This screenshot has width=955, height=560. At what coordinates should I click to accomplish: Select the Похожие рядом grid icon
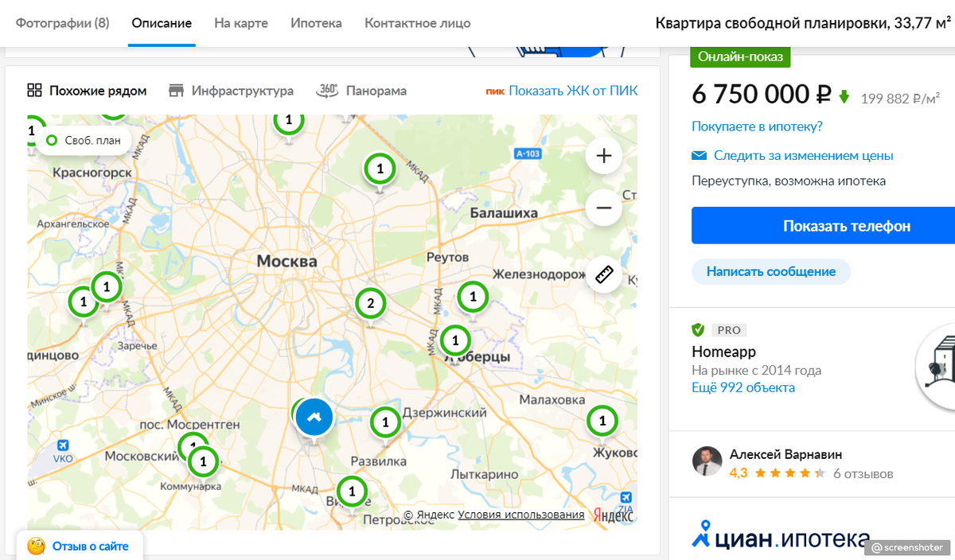tap(34, 90)
